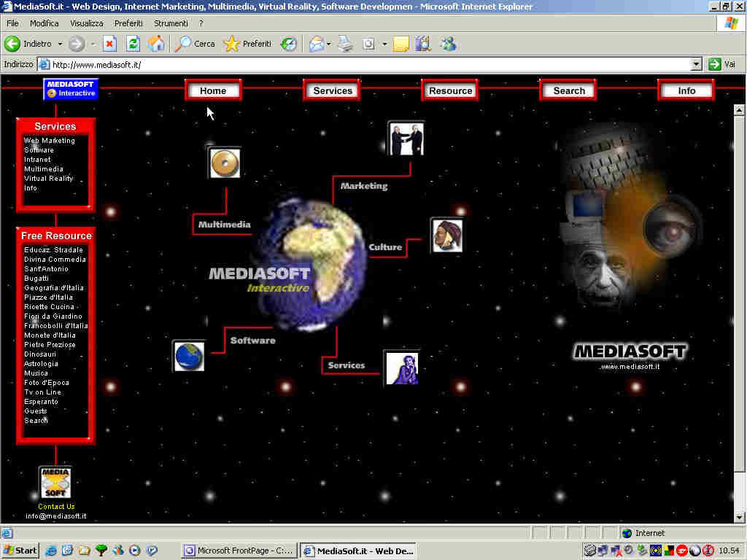747x560 pixels.
Task: Click the research book toolbar icon
Action: pos(422,44)
